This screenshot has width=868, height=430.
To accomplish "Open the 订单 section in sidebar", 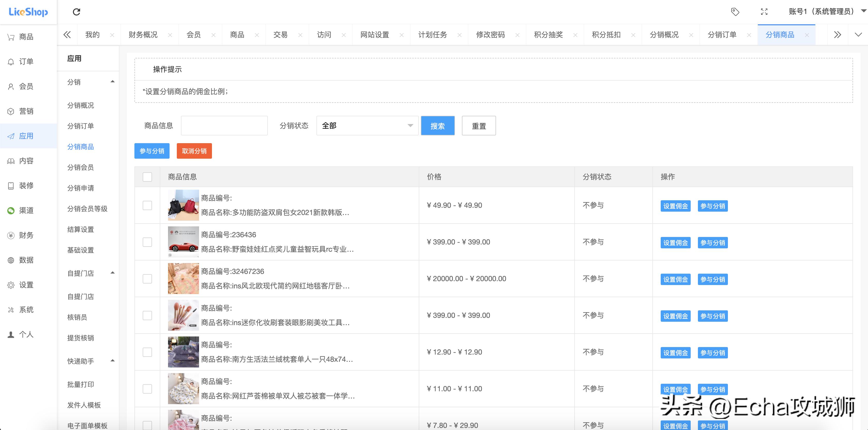I will pyautogui.click(x=20, y=61).
